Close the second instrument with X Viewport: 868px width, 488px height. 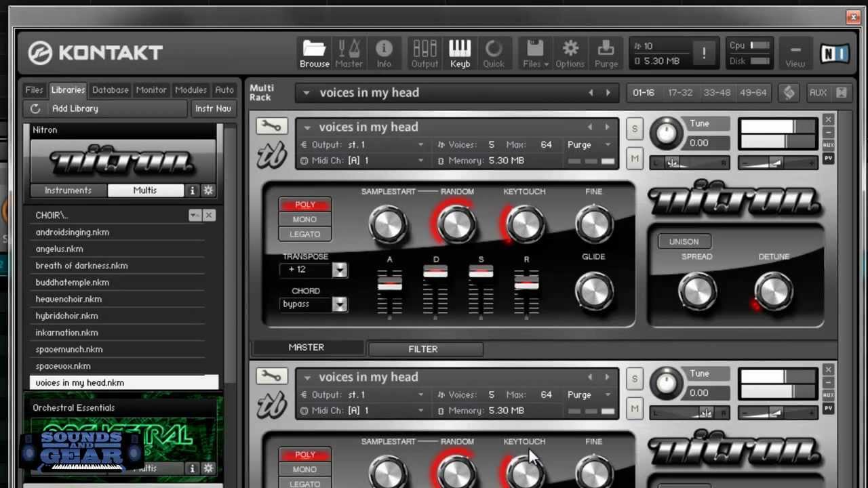(x=828, y=370)
